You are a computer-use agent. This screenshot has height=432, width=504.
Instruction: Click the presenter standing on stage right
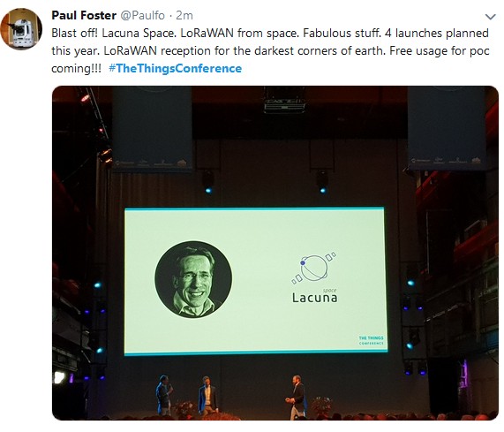pyautogui.click(x=297, y=398)
